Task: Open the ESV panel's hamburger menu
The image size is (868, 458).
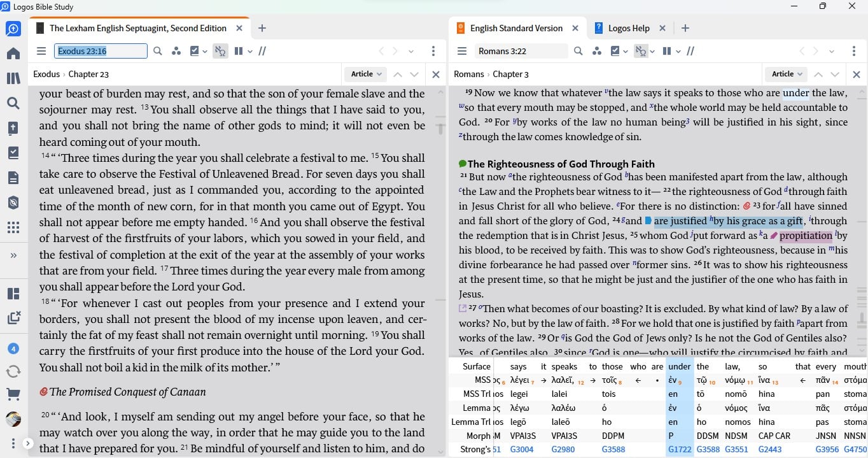Action: point(462,52)
